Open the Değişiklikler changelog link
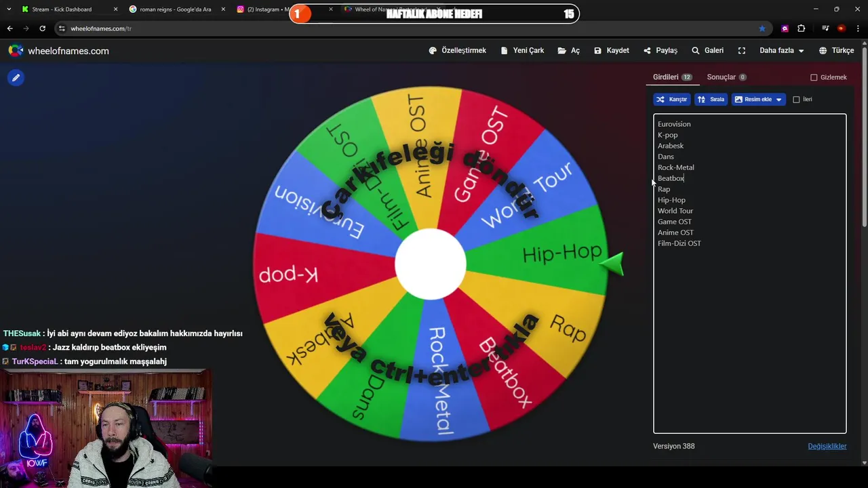 coord(827,446)
